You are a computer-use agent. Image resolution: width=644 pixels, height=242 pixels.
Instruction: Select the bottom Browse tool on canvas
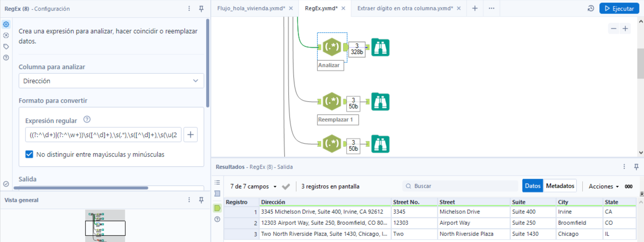[x=380, y=144]
